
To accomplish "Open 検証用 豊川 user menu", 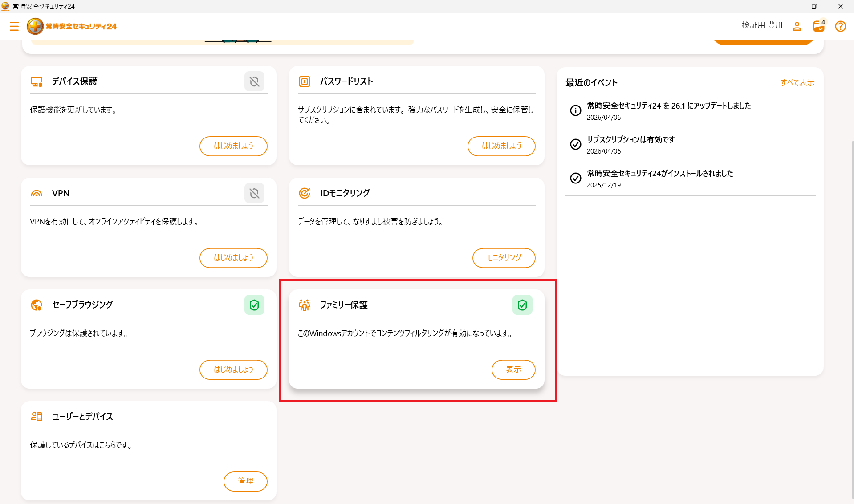I will (761, 25).
